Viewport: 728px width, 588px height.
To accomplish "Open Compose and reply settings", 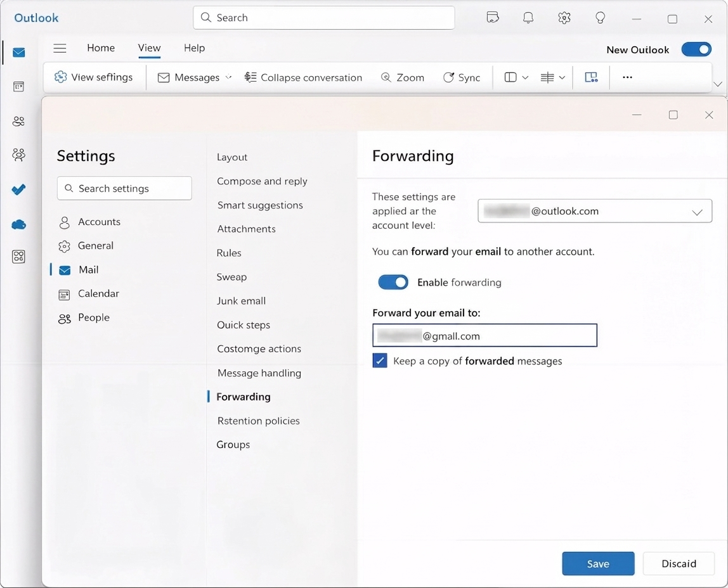I will pos(263,181).
